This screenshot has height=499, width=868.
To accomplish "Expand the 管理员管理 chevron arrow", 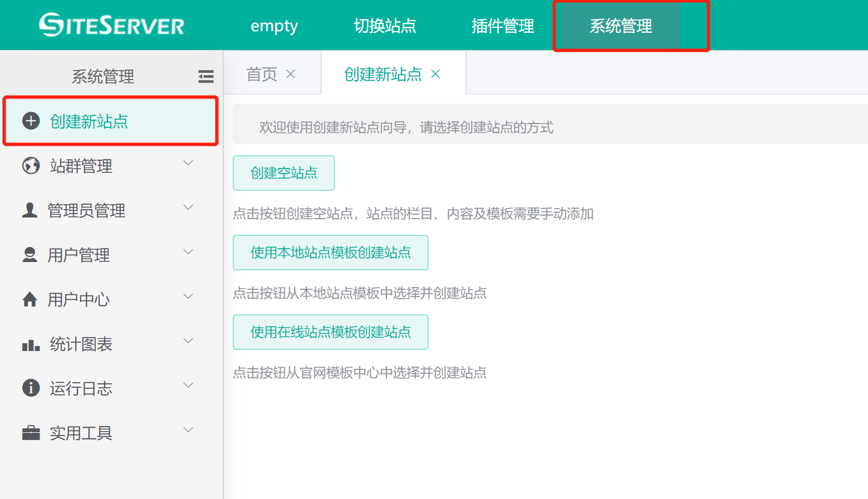I will click(x=188, y=207).
